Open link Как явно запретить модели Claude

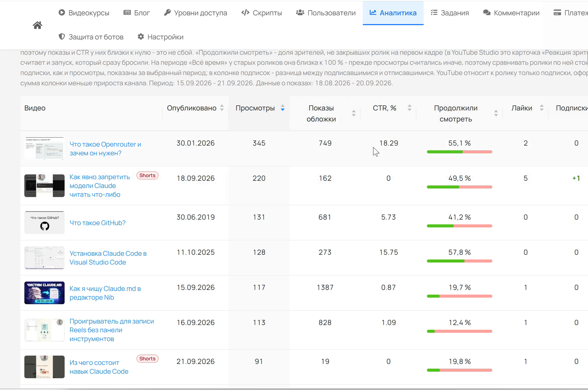point(100,186)
